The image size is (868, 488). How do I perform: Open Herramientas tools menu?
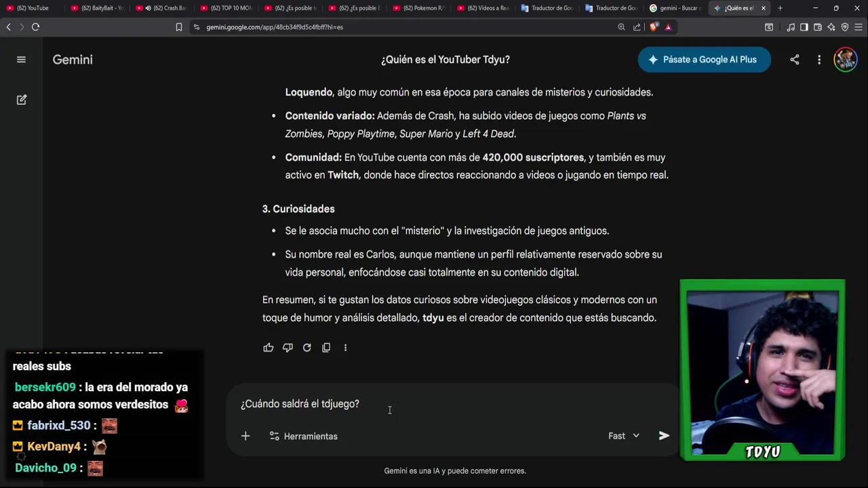[x=303, y=436]
